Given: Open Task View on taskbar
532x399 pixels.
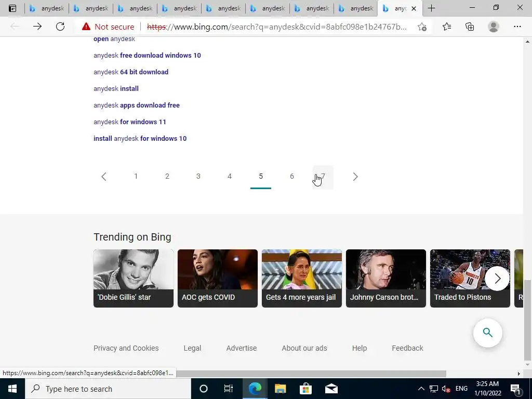Looking at the screenshot, I should [229, 389].
